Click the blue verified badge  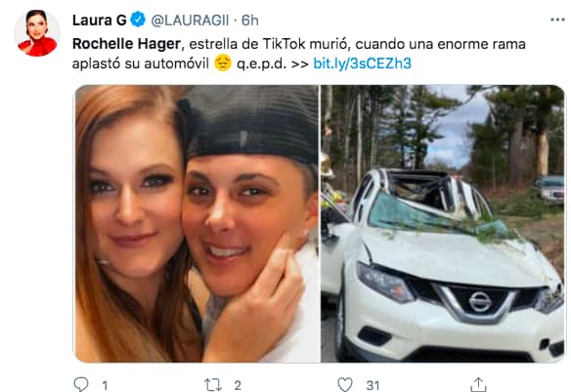pos(138,20)
